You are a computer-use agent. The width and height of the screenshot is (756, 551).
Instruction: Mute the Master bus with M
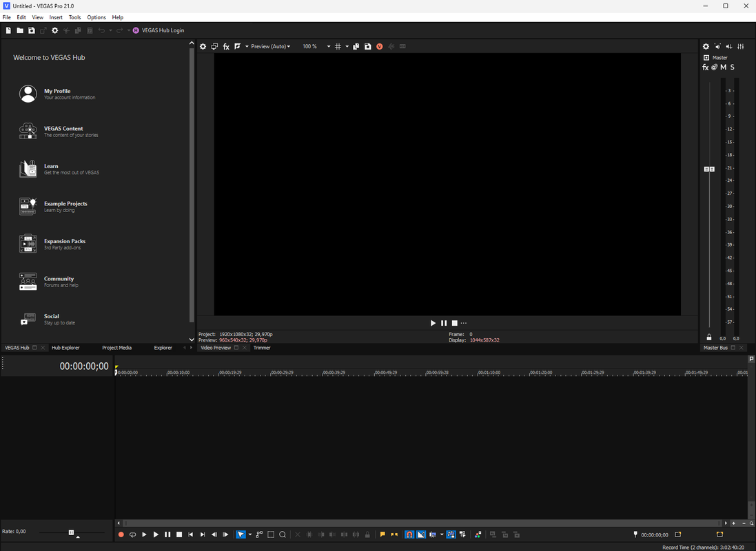click(723, 67)
